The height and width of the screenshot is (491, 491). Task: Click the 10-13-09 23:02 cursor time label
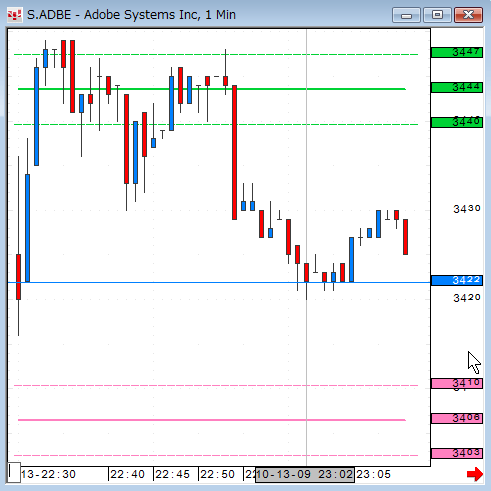tap(305, 474)
